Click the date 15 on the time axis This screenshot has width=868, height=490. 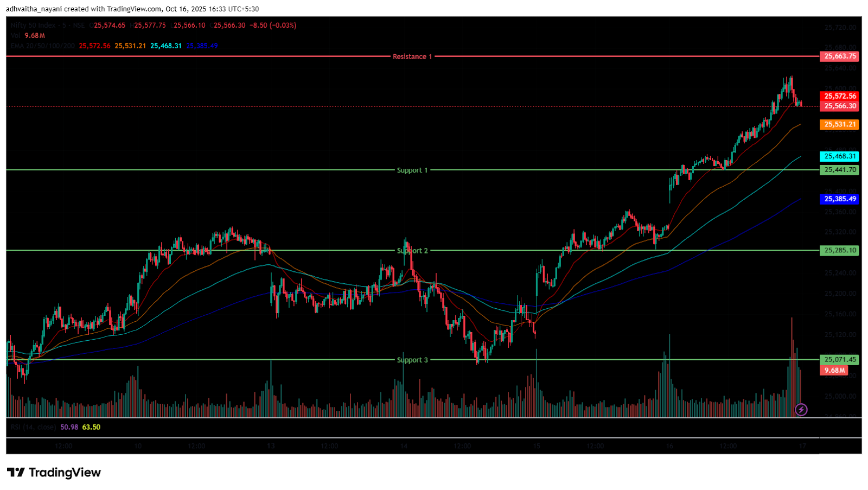point(537,446)
